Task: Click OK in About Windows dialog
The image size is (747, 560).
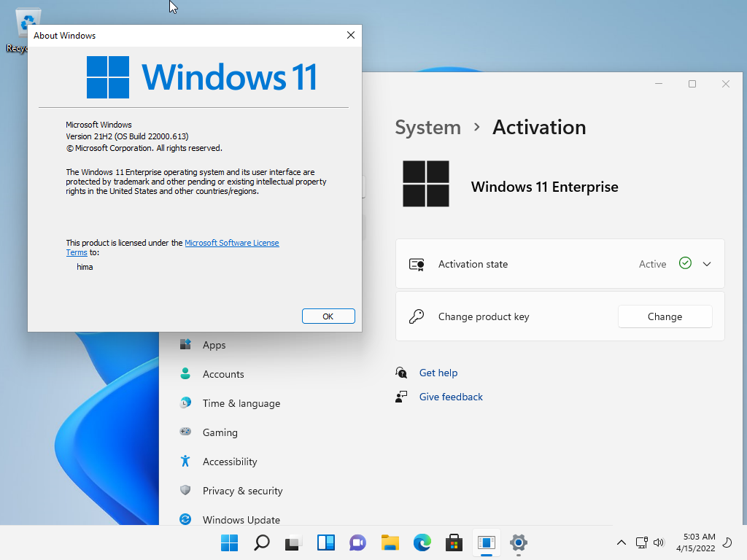Action: [328, 316]
